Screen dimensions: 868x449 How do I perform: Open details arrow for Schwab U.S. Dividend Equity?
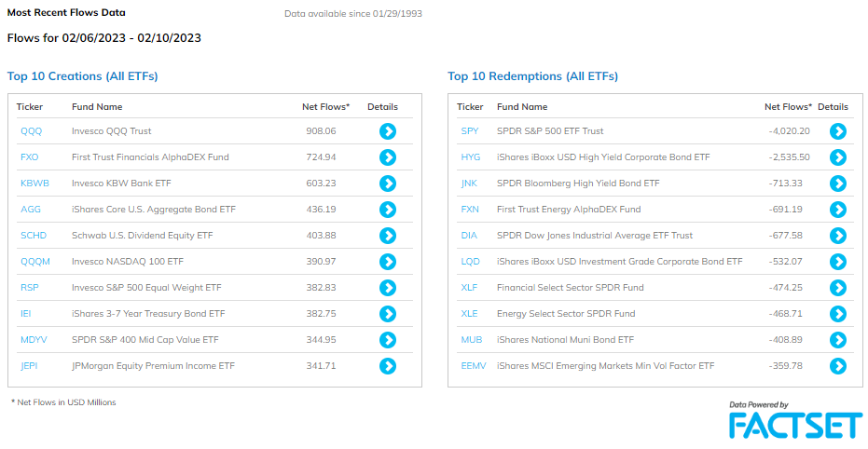click(388, 236)
